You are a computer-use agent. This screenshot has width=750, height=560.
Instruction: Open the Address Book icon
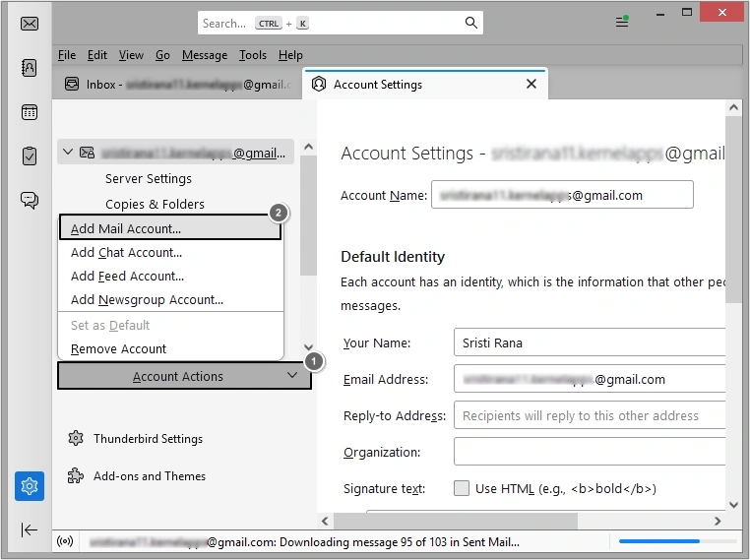tap(30, 68)
